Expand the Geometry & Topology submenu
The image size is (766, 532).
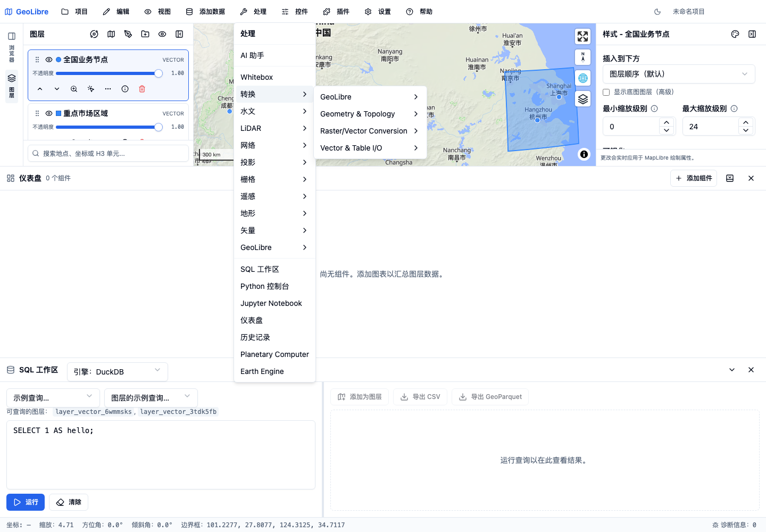370,114
